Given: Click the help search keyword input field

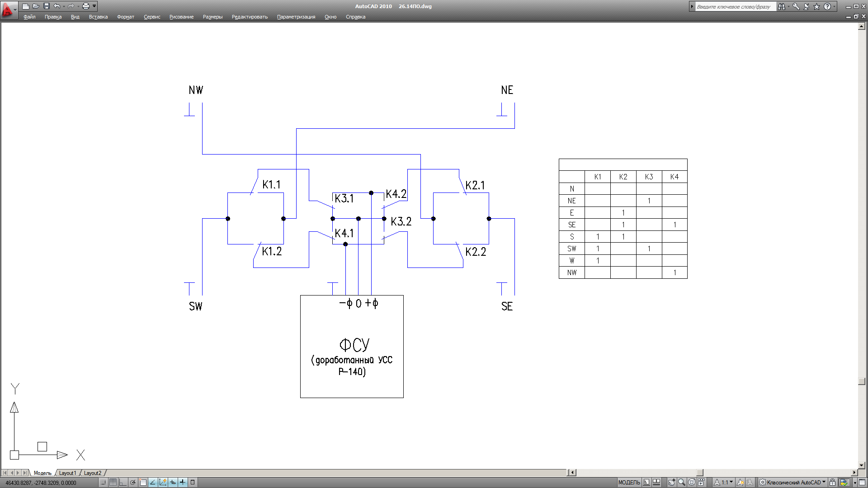Looking at the screenshot, I should click(x=735, y=6).
